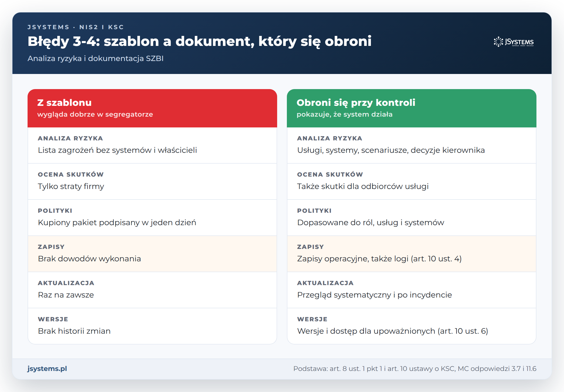
Task: Click the red 'Z szablonu' column heading
Action: pyautogui.click(x=64, y=103)
